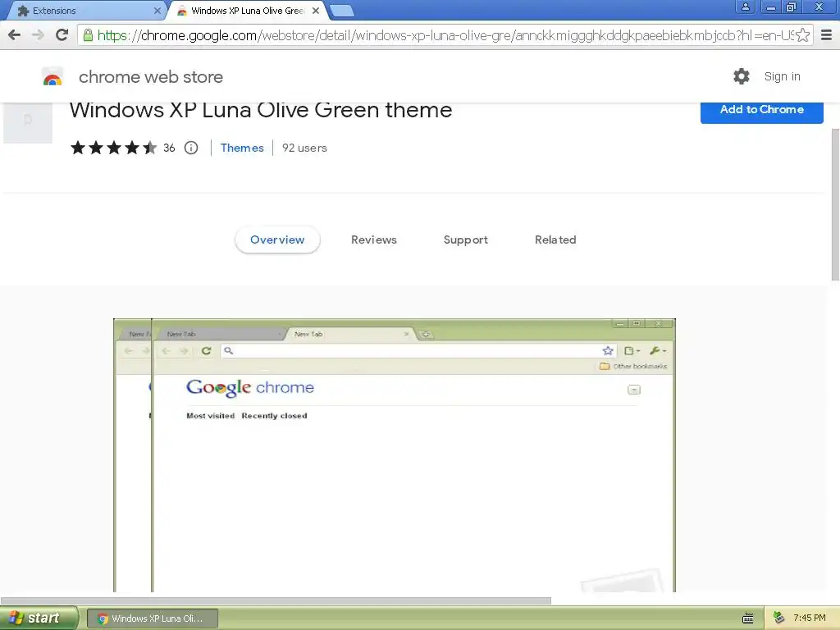Reload the page with the refresh icon
This screenshot has width=840, height=630.
[x=62, y=34]
